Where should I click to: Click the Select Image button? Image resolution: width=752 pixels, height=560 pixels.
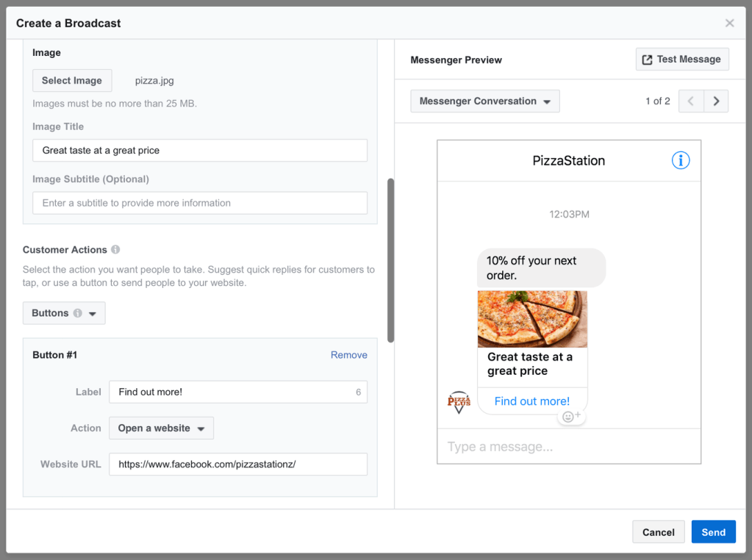(72, 81)
